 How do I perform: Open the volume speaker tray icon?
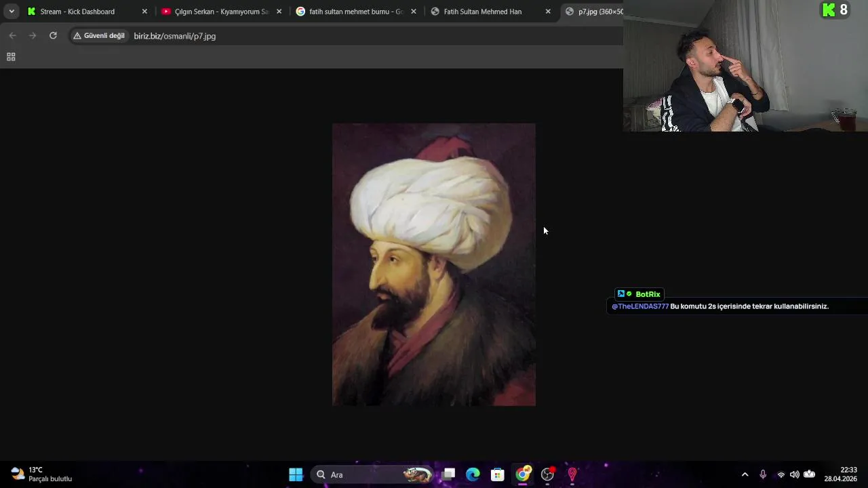794,474
